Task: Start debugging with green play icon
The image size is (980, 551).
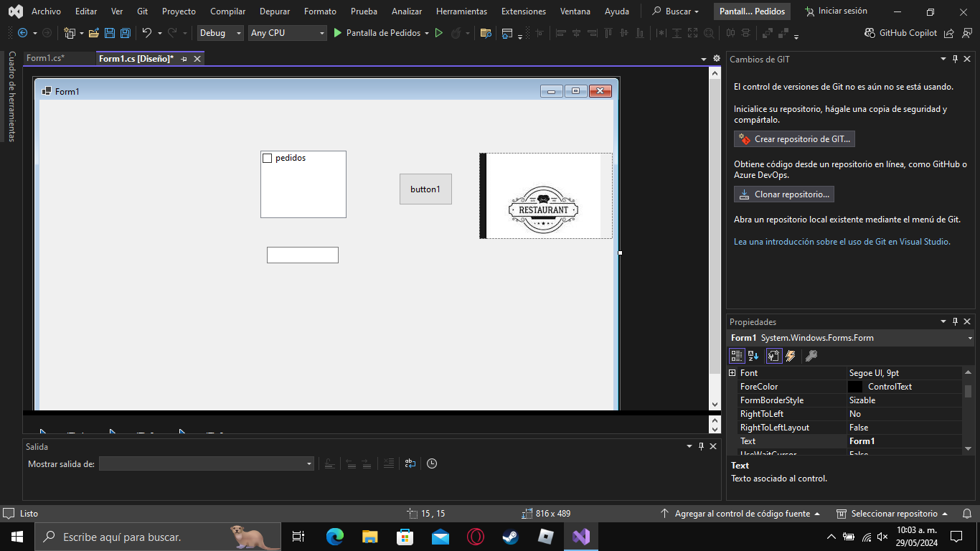Action: point(338,33)
